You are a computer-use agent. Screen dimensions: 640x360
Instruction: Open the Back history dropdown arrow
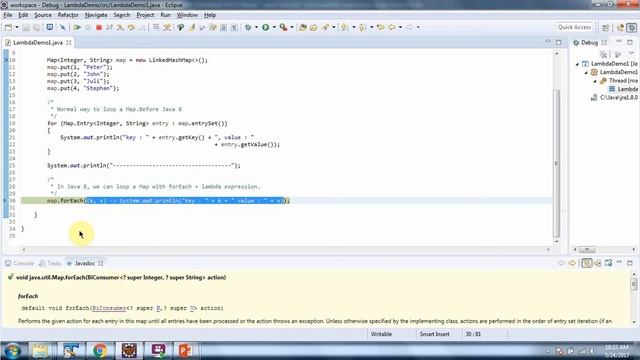click(400, 27)
